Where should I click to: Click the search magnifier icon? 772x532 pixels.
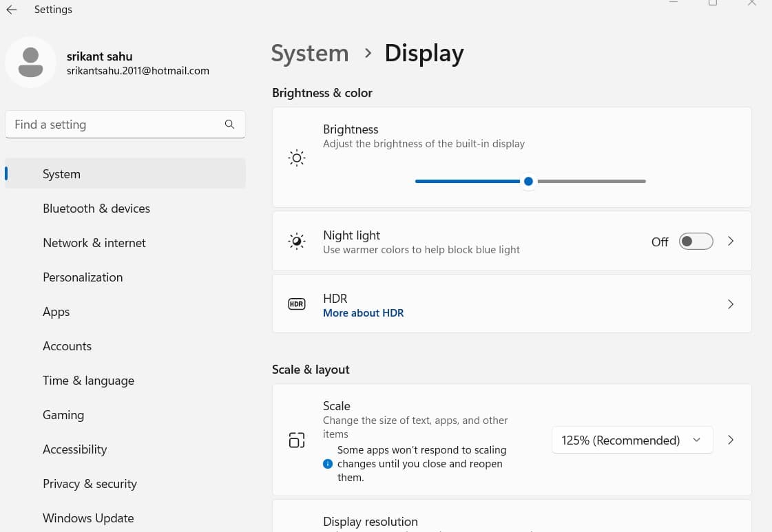pos(229,125)
